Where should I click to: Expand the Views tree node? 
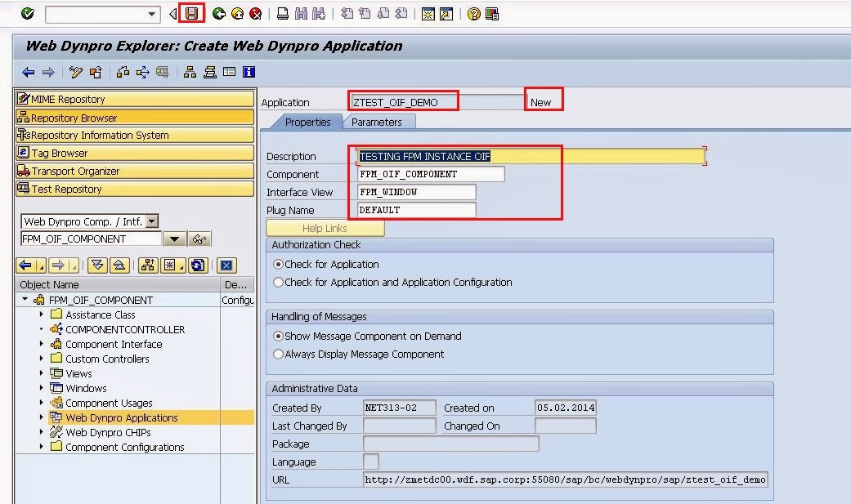pyautogui.click(x=42, y=373)
